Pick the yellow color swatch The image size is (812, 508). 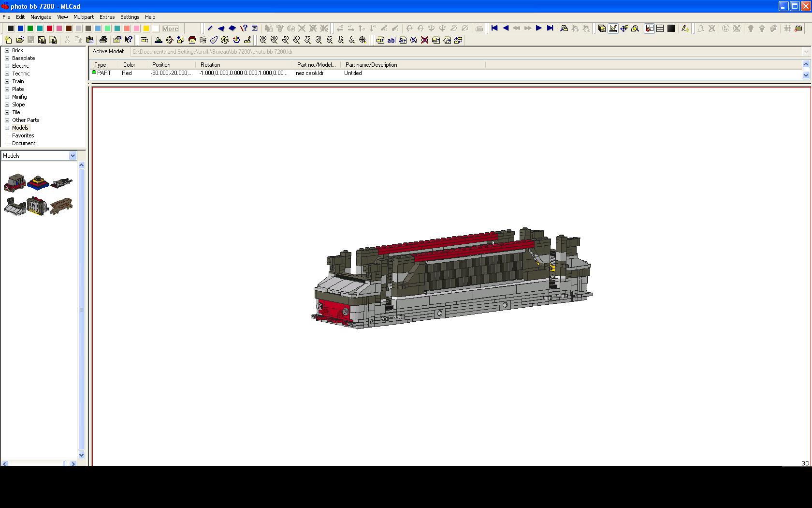click(146, 29)
